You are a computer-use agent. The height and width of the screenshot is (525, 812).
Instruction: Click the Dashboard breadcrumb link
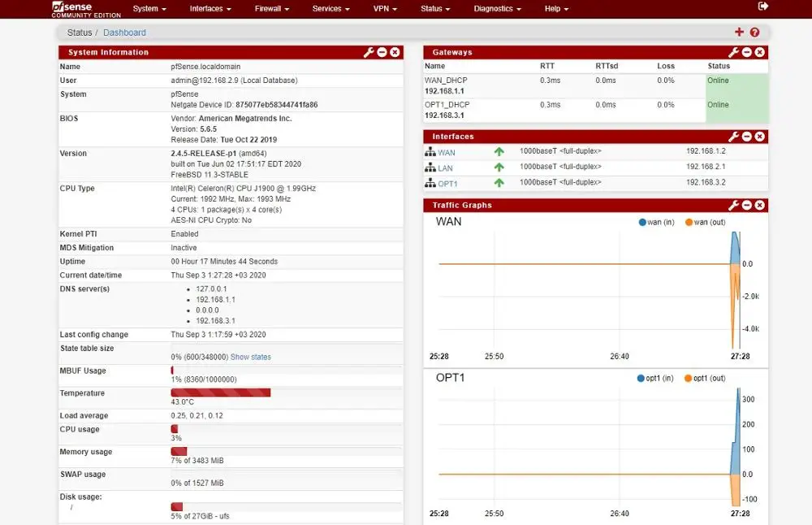coord(124,33)
